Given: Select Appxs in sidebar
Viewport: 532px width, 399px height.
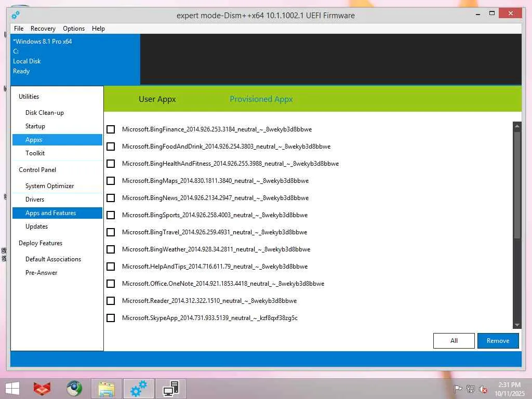Looking at the screenshot, I should tap(57, 140).
